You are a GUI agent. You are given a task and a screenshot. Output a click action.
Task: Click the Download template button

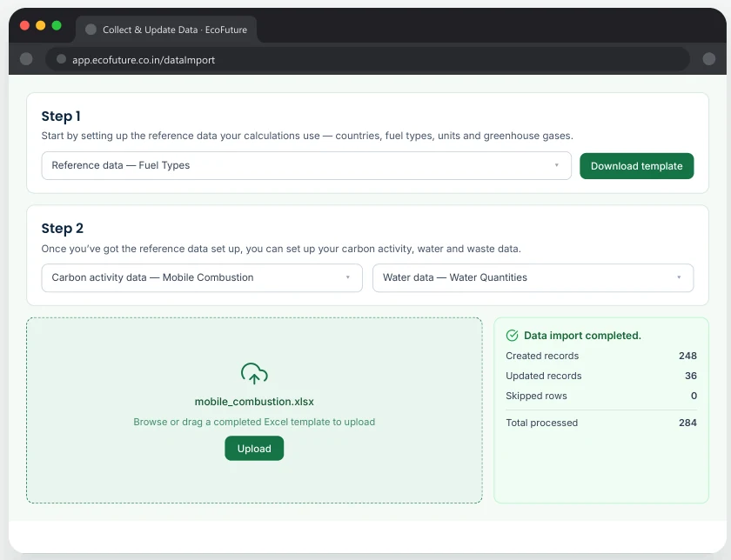[636, 166]
